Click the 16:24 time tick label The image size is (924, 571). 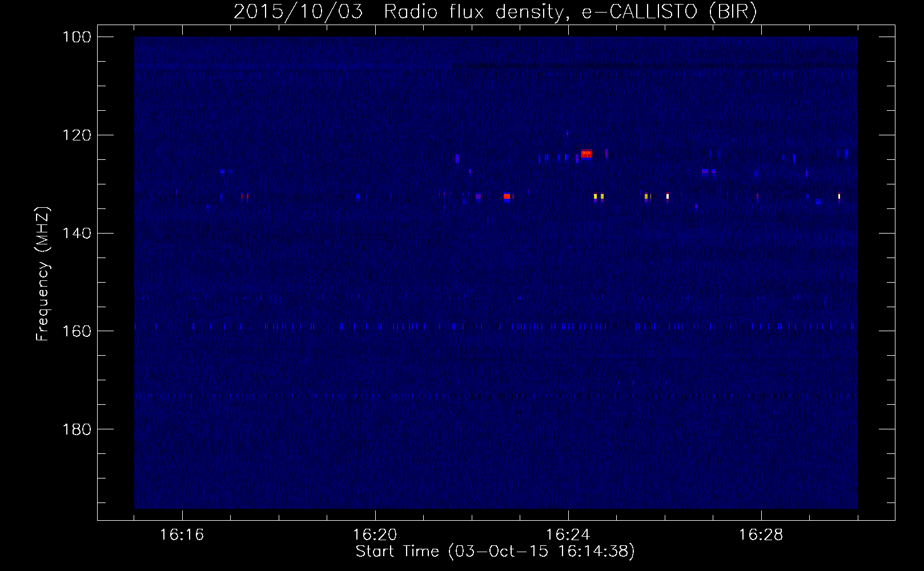pos(568,535)
